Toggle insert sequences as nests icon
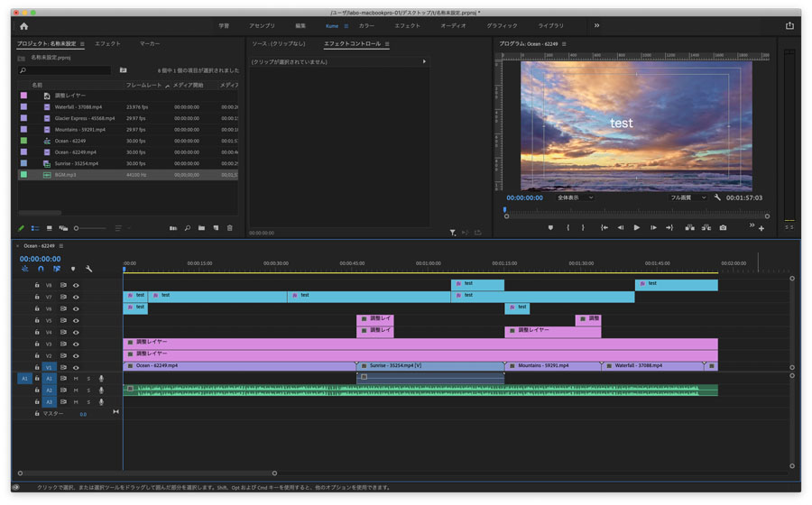The image size is (812, 505). click(25, 269)
